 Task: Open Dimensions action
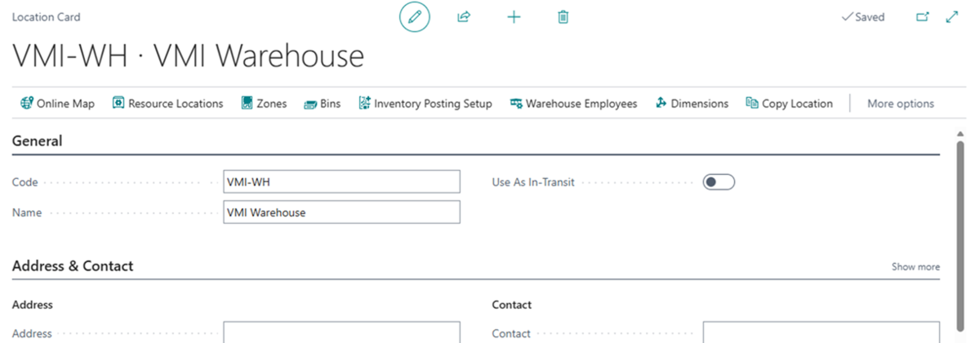[x=691, y=104]
